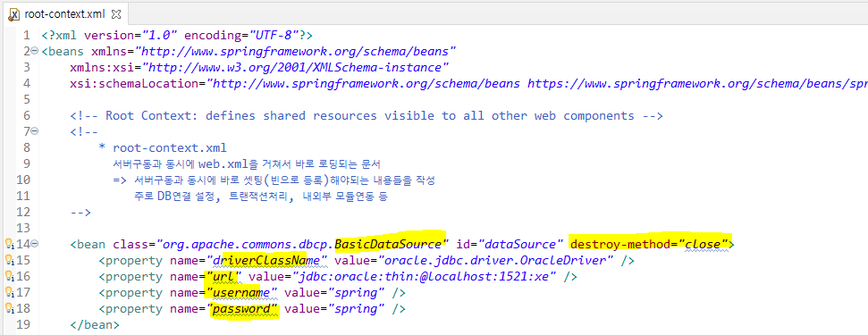The height and width of the screenshot is (335, 868).
Task: Click the xmlns beans schema URL value
Action: point(295,52)
